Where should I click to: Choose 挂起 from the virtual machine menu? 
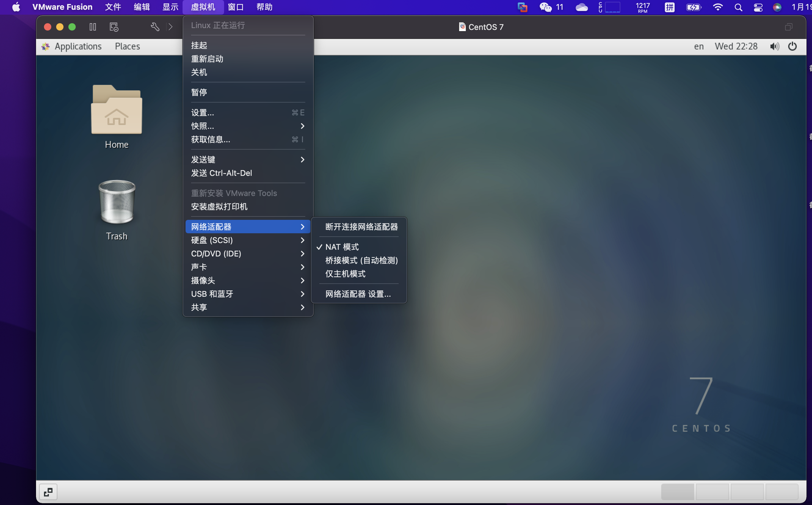(199, 45)
